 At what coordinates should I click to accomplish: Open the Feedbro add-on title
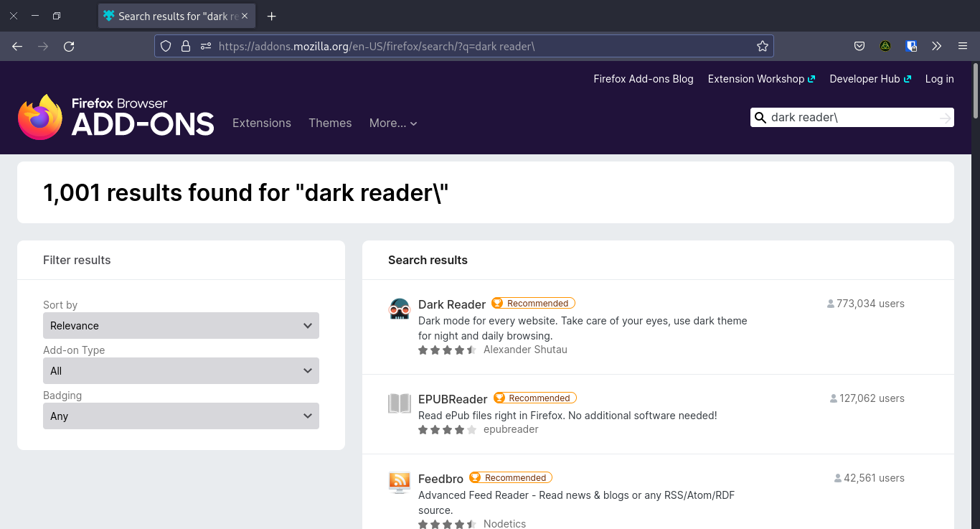(440, 479)
